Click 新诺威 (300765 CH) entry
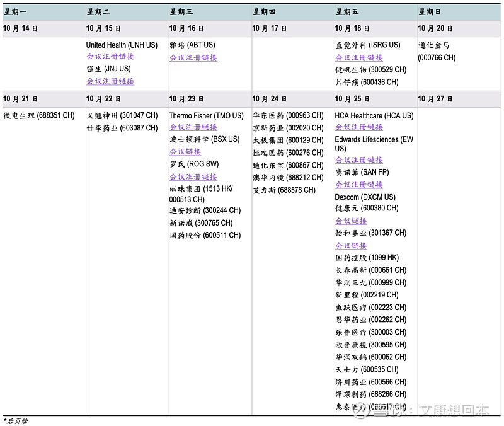The width and height of the screenshot is (504, 426). click(201, 223)
